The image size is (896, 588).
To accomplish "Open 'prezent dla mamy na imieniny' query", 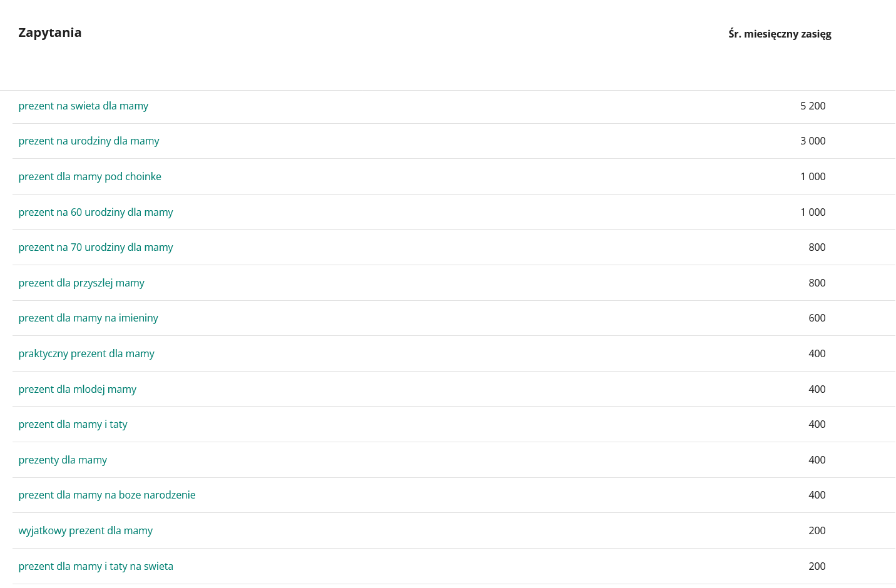I will (x=88, y=318).
